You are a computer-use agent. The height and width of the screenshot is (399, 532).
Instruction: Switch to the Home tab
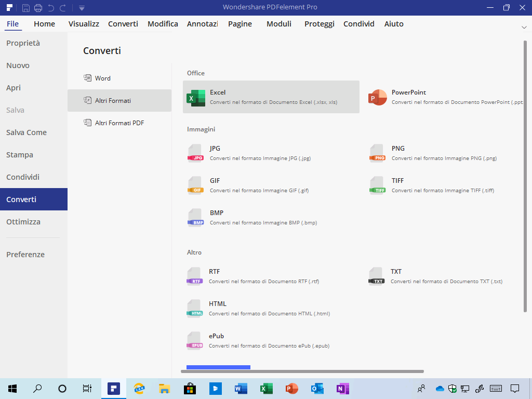click(45, 24)
